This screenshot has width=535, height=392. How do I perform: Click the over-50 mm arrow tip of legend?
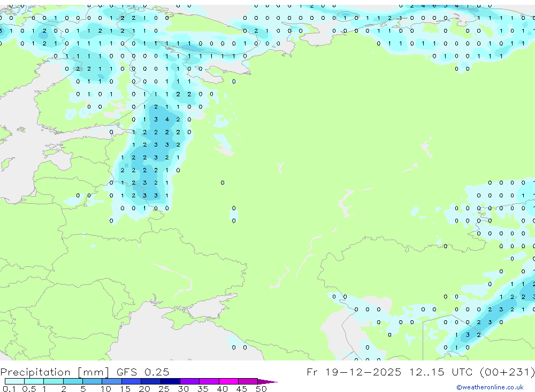(x=267, y=381)
